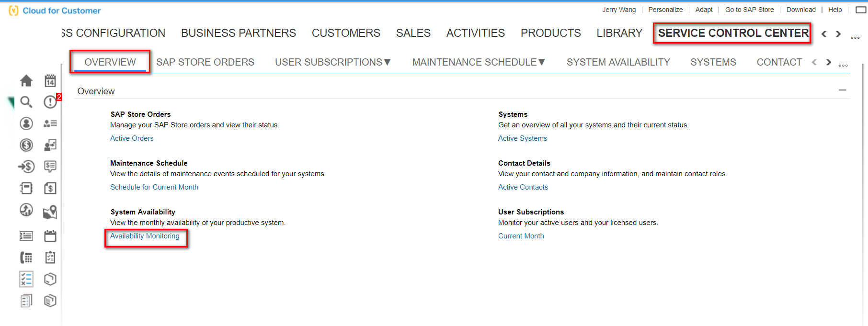868x326 pixels.
Task: Open the Library work center
Action: (x=619, y=33)
